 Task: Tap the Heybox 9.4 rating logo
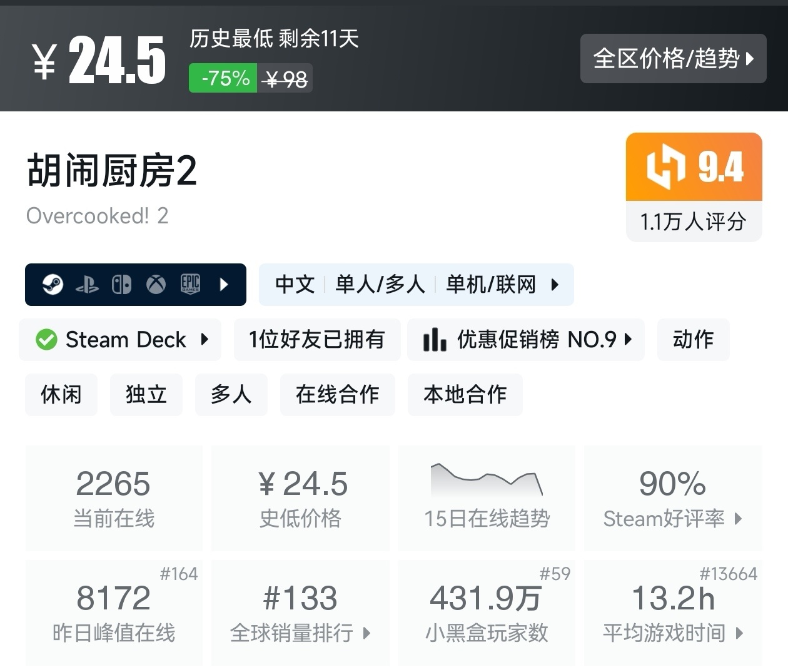(x=665, y=167)
